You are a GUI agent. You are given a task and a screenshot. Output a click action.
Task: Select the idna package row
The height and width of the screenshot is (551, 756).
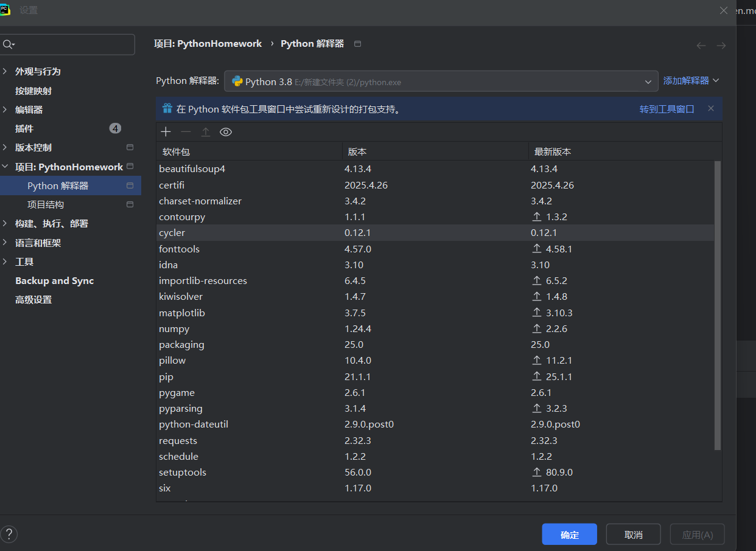435,265
